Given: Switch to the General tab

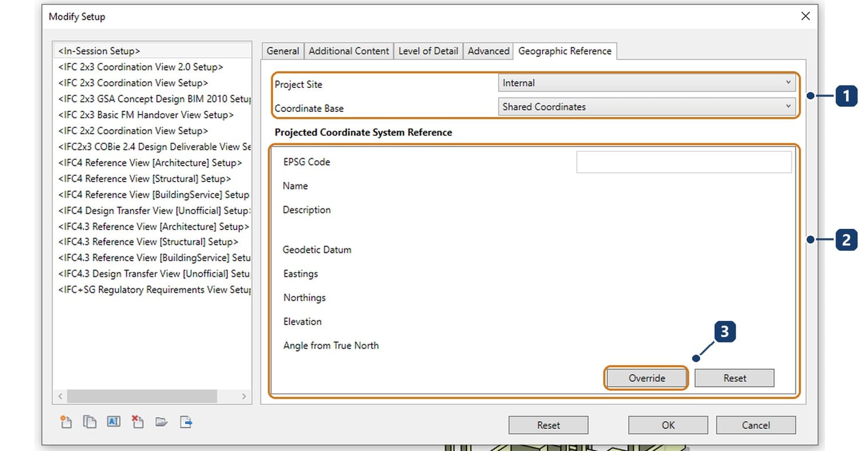Looking at the screenshot, I should click(x=283, y=51).
